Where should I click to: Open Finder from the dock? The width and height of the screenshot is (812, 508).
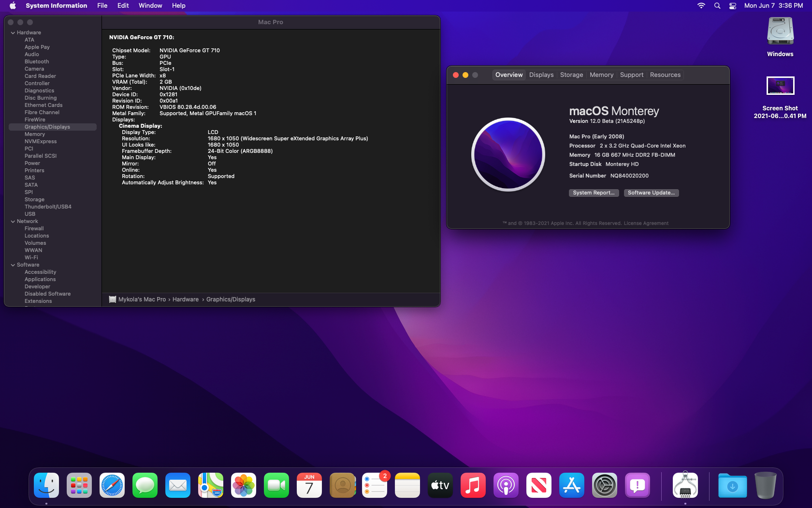[46, 485]
